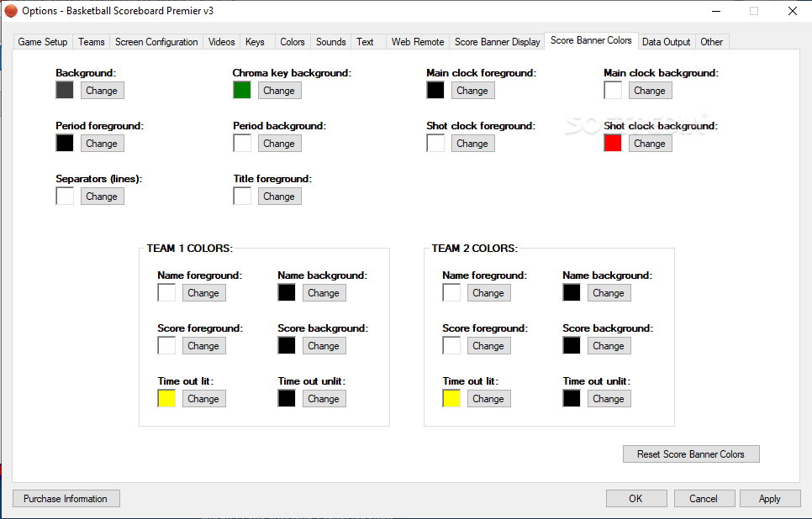Click the white Shot clock foreground swatch
This screenshot has width=812, height=519.
click(x=435, y=144)
